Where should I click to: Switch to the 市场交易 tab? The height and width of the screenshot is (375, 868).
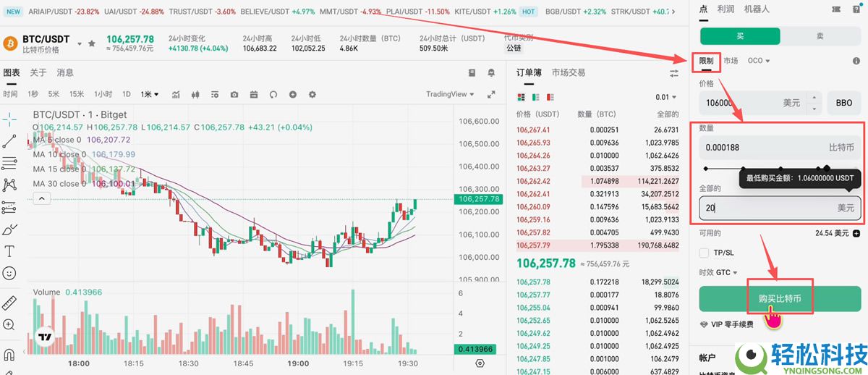pos(569,72)
